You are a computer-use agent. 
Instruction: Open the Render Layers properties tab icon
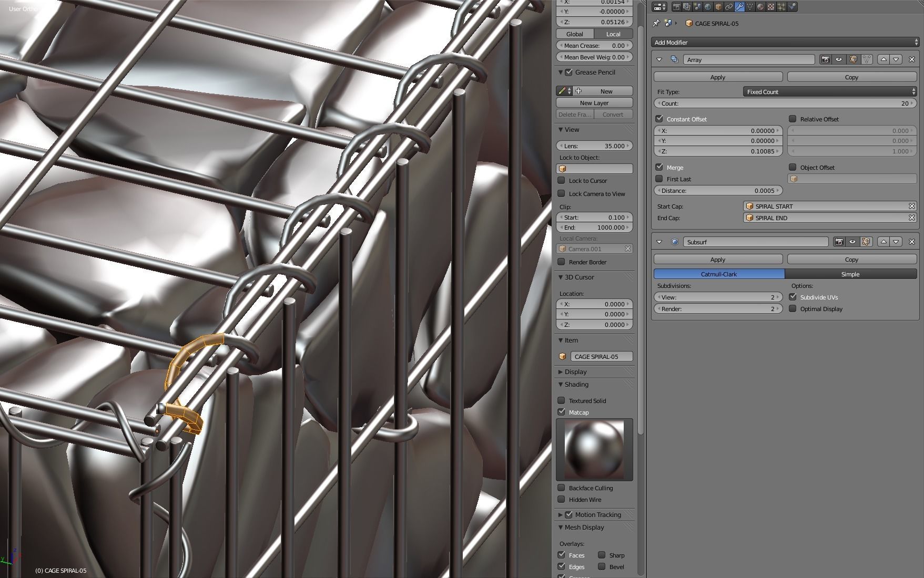point(687,7)
